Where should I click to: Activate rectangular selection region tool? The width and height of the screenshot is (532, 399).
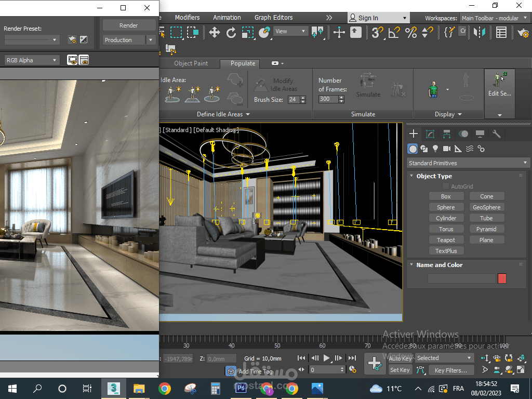176,33
